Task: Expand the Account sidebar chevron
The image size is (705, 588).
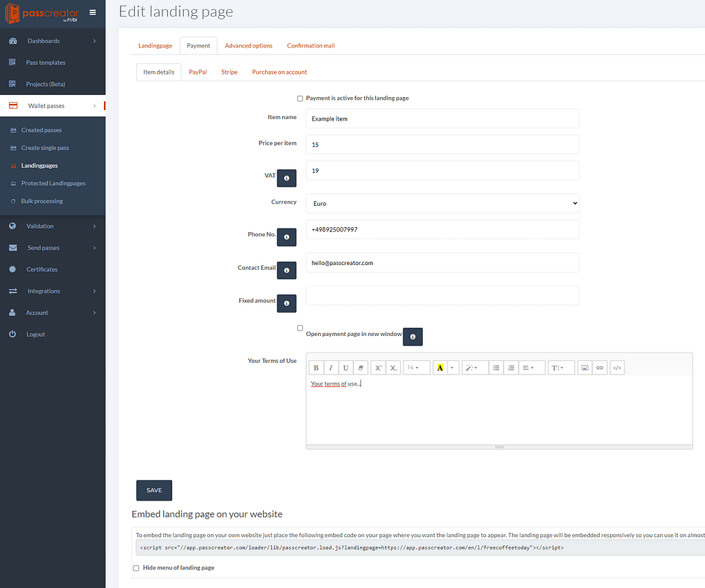Action: coord(94,313)
